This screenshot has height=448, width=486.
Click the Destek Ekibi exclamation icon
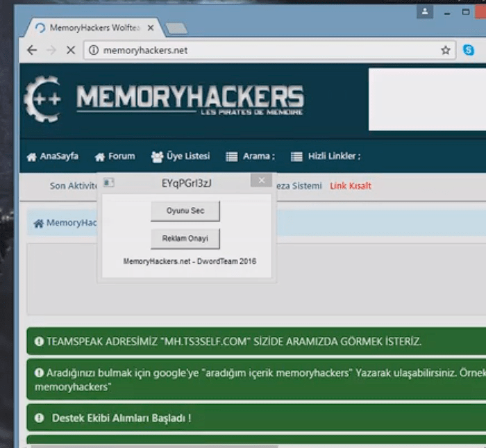tap(39, 418)
